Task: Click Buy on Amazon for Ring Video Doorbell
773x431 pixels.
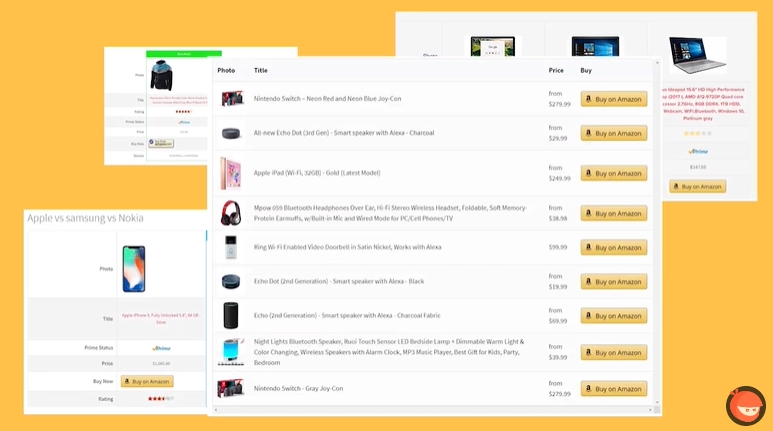Action: point(614,247)
